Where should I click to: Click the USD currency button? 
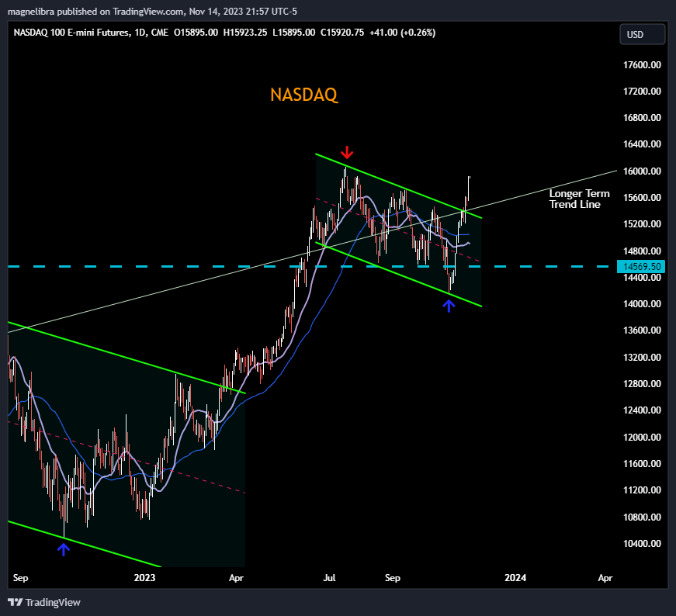pos(643,34)
